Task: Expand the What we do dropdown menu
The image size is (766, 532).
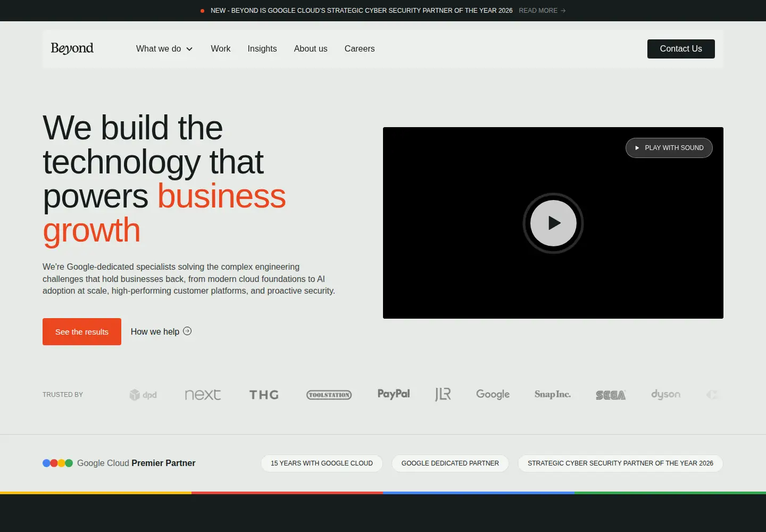Action: coord(164,48)
